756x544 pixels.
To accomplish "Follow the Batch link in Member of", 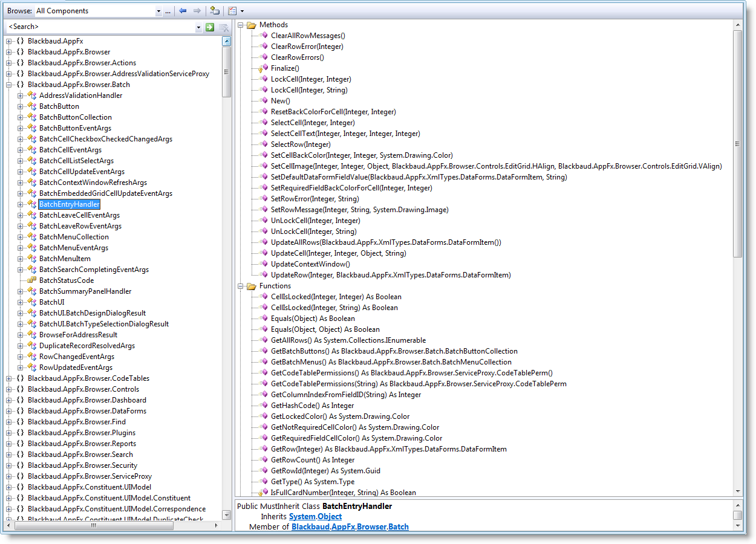I will [x=399, y=527].
